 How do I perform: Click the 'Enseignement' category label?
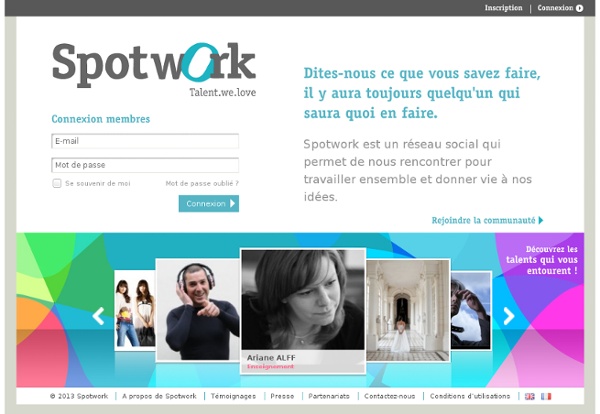pos(271,367)
